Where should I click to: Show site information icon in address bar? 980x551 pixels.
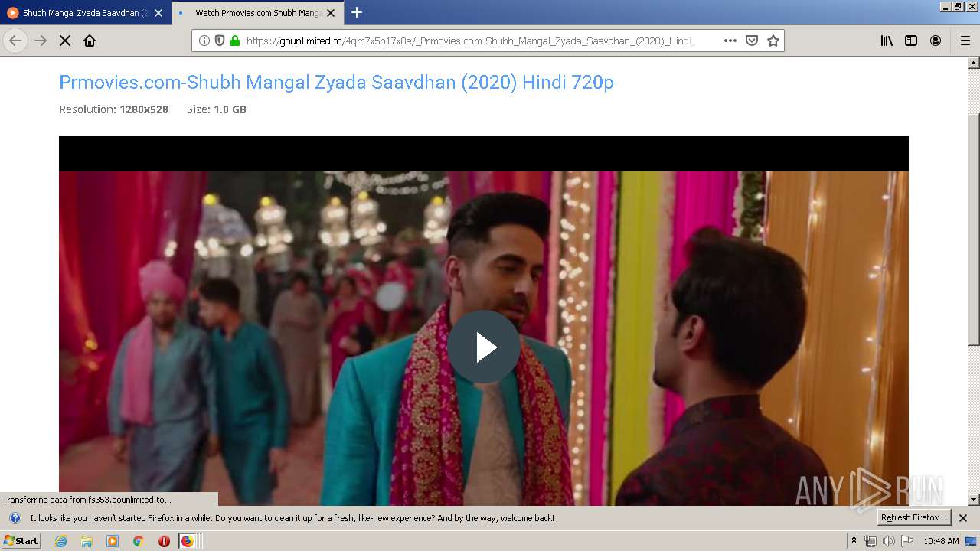204,41
